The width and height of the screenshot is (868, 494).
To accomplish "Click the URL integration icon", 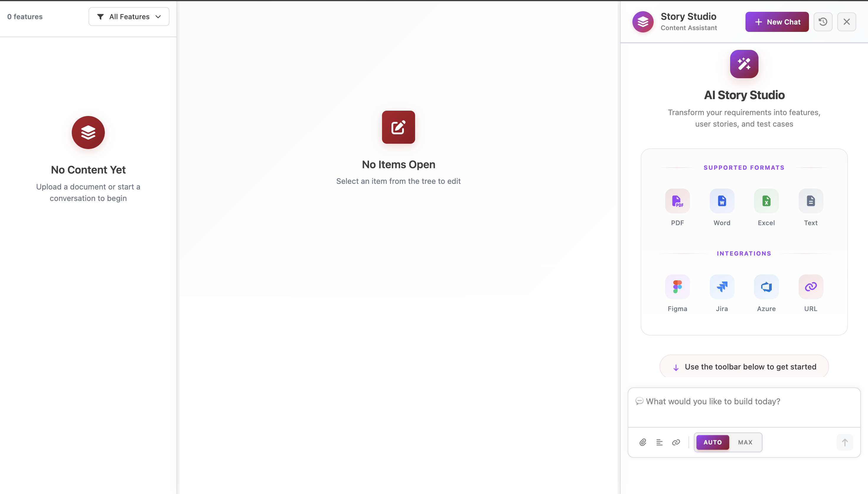I will coord(811,287).
